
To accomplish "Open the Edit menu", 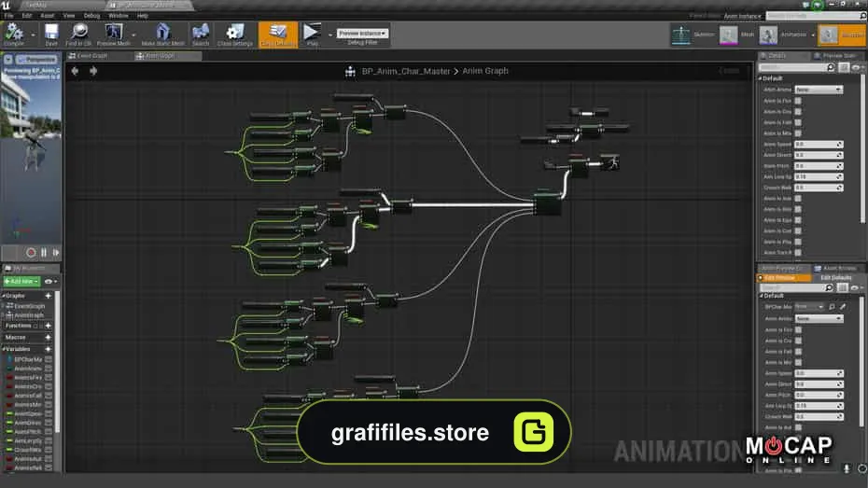I will tap(26, 16).
